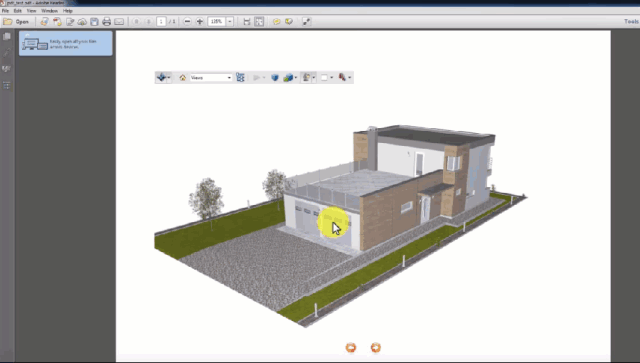This screenshot has height=363, width=640.
Task: Open the Window menu
Action: tap(49, 11)
